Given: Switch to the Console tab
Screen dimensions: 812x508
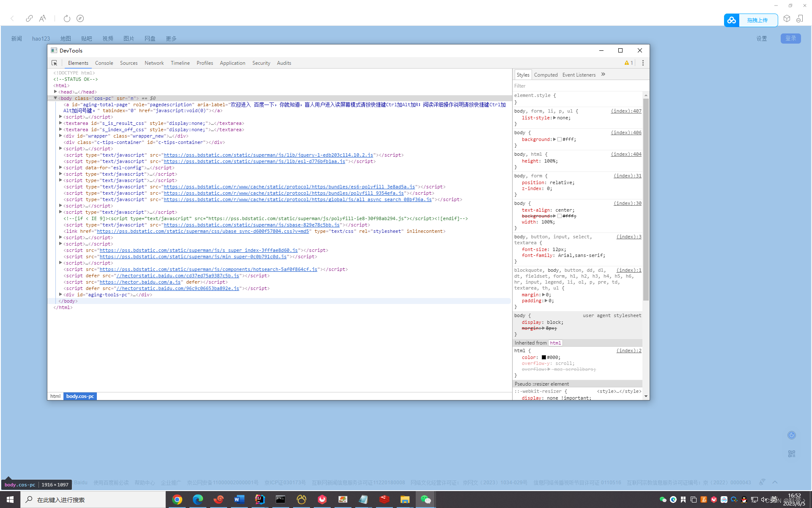Looking at the screenshot, I should 104,63.
